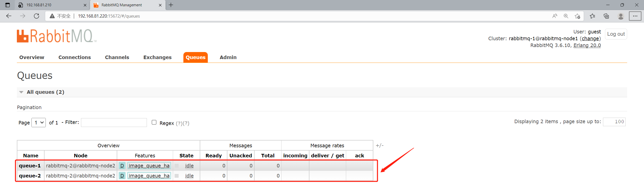Sort by the deliver / get column header

[328, 156]
